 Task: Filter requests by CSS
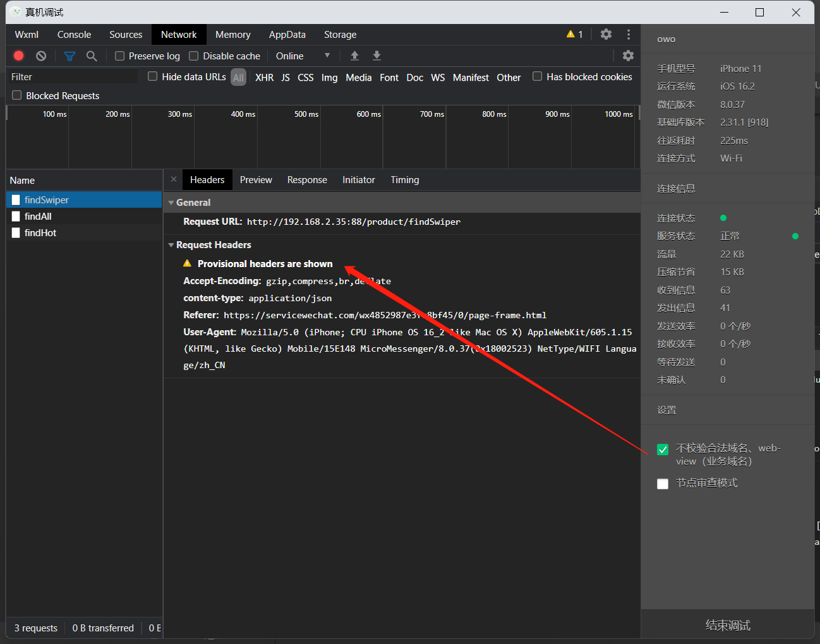(x=305, y=78)
